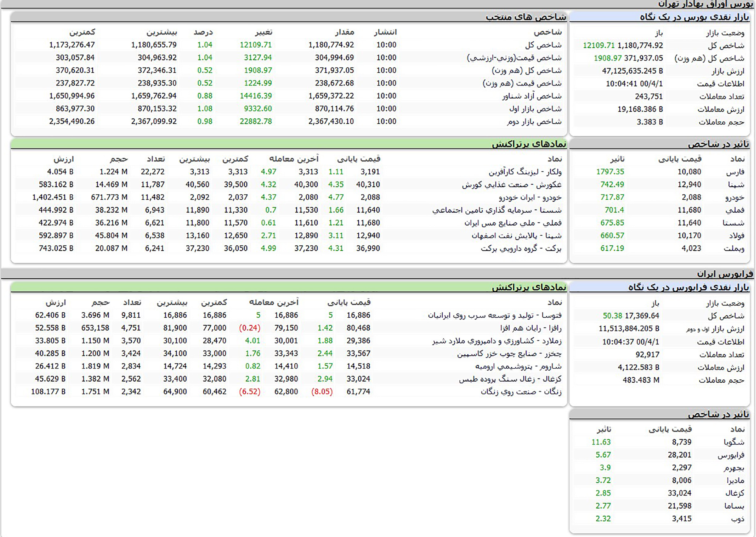The height and width of the screenshot is (537, 756).
Task: Open the شپنا - پالایش نفت اصفهان symbol
Action: pos(516,236)
